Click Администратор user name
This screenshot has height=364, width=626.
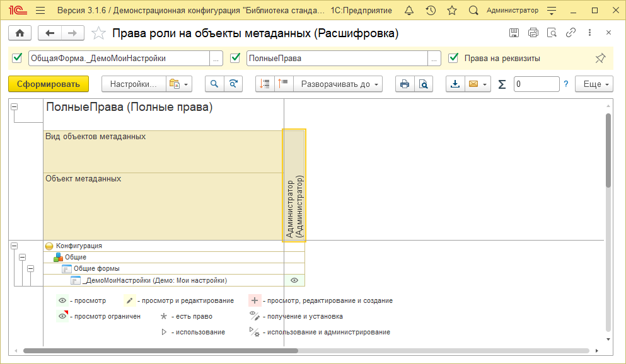(513, 11)
